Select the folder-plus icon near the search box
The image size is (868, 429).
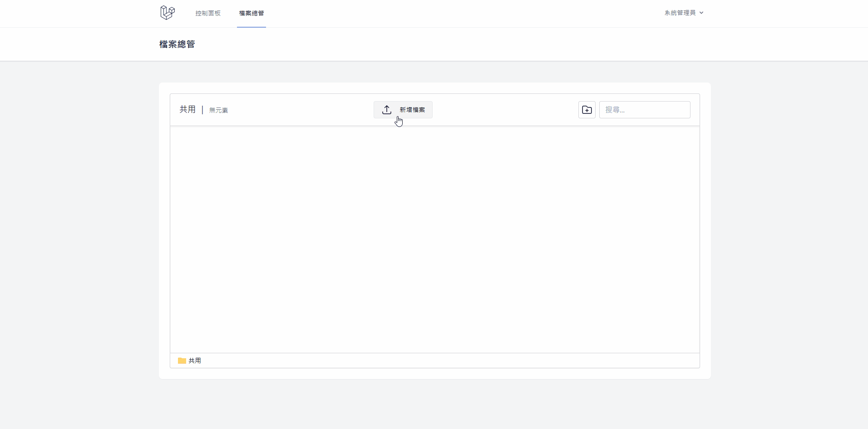click(x=587, y=109)
